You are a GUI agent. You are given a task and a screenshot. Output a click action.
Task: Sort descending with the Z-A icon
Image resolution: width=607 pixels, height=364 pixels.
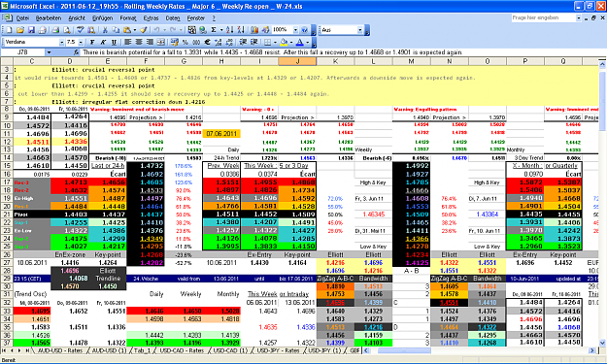click(x=241, y=30)
